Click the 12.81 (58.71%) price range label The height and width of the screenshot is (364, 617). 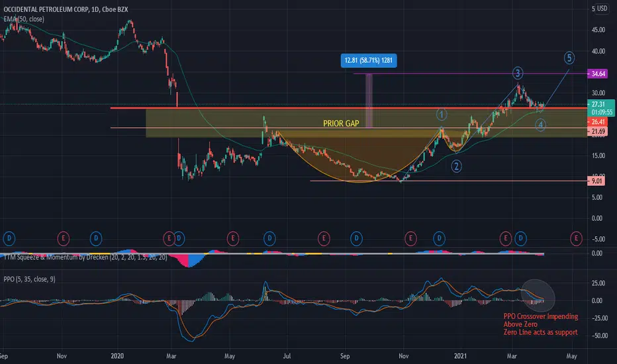point(369,61)
